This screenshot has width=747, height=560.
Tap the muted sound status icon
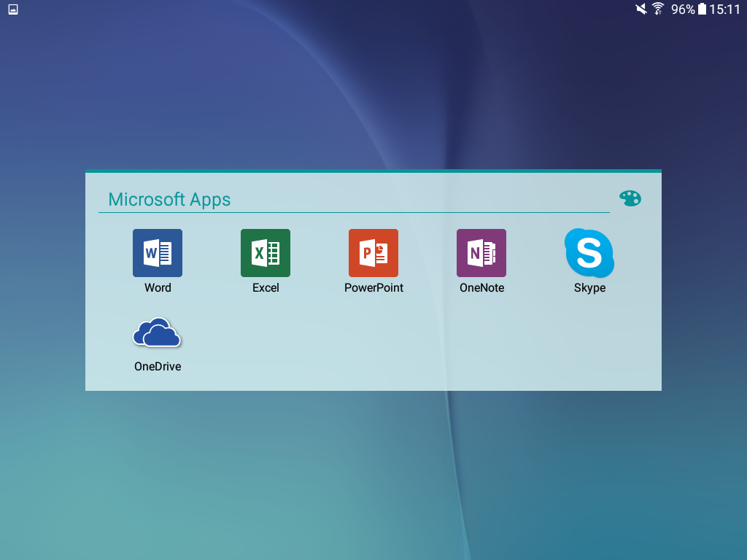(641, 9)
